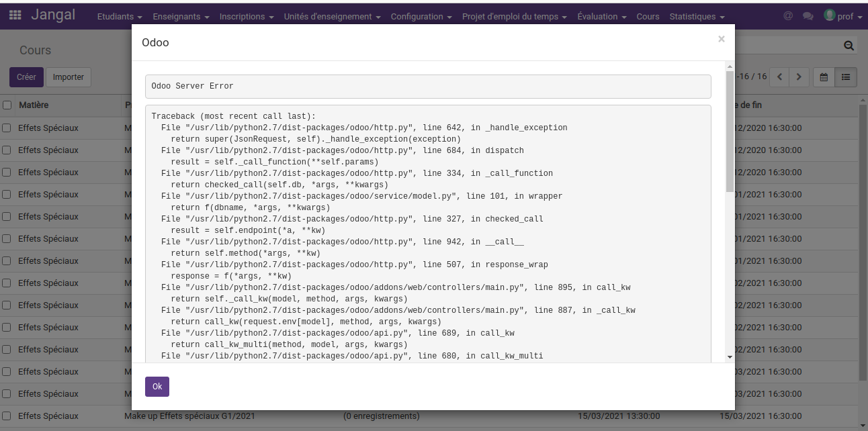Check the last Effets Spéciaux row checkbox
Viewport: 868px width, 431px height.
pos(7,416)
